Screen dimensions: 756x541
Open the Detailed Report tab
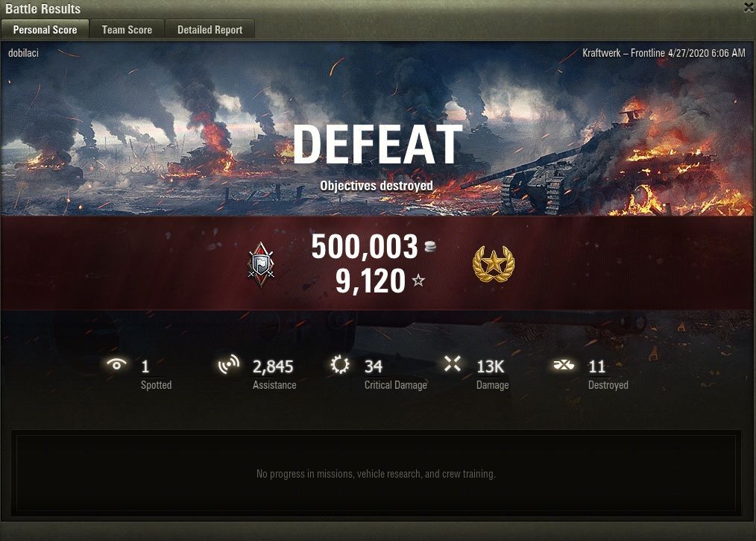click(210, 29)
